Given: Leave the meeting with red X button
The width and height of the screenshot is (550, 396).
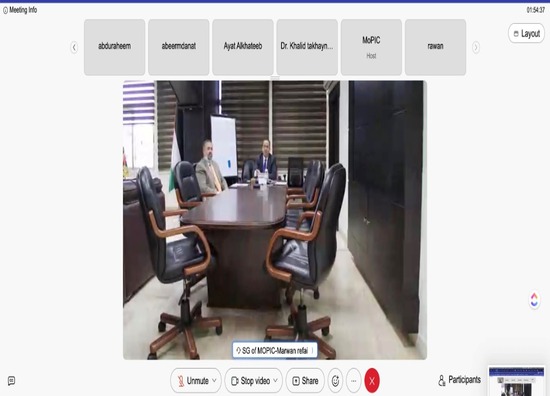Looking at the screenshot, I should click(372, 381).
